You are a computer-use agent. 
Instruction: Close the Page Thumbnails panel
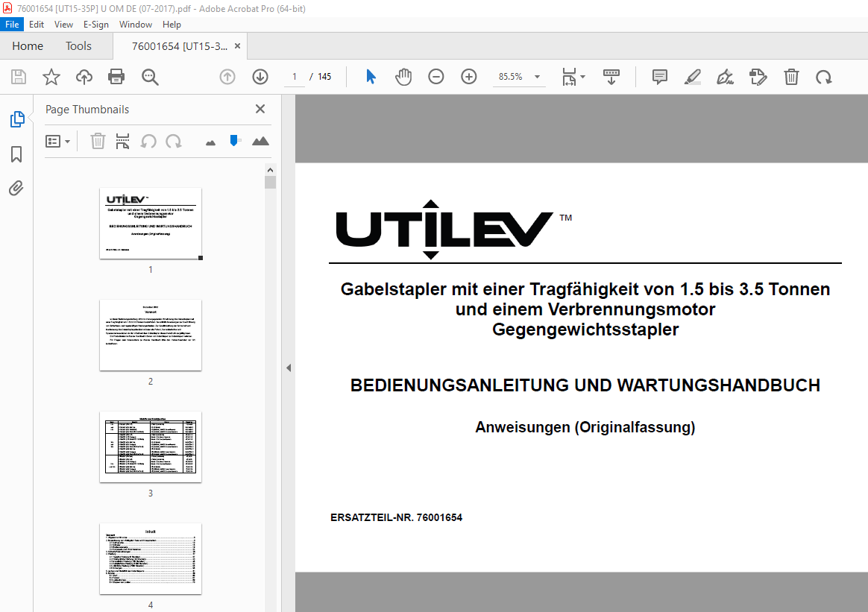tap(260, 109)
